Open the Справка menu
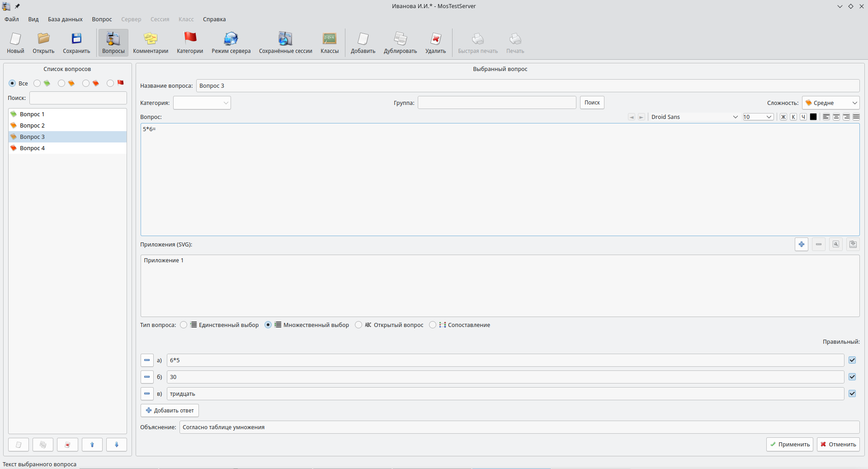 click(x=214, y=19)
